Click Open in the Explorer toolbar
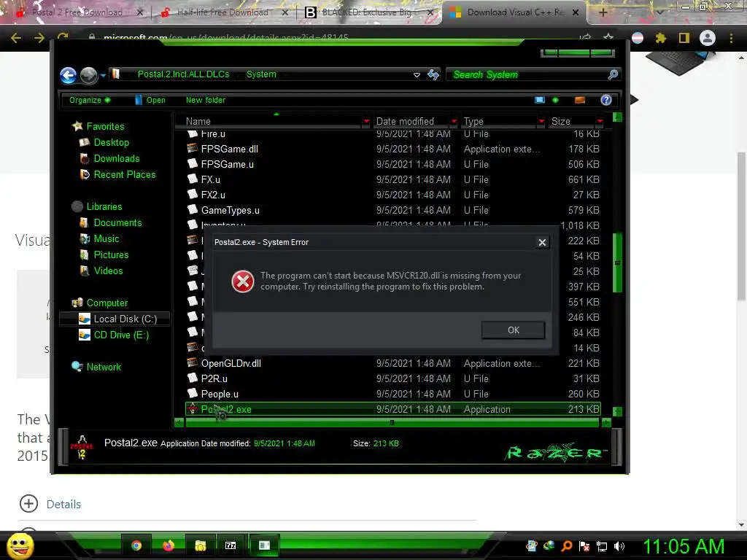 pyautogui.click(x=150, y=100)
